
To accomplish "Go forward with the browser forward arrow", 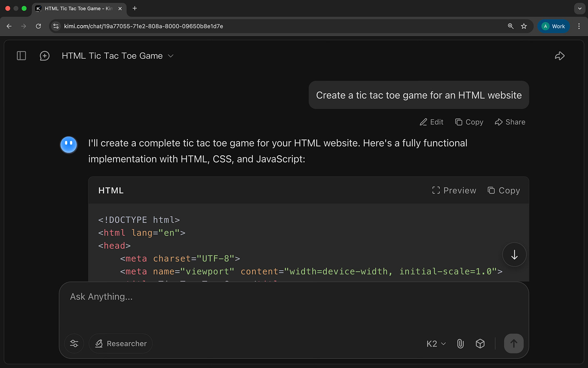I will pos(23,26).
